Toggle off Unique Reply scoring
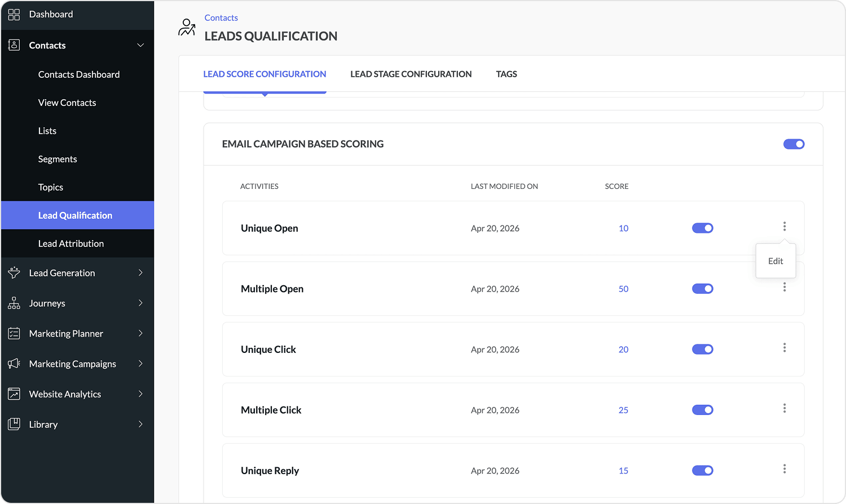Image resolution: width=846 pixels, height=504 pixels. 703,471
